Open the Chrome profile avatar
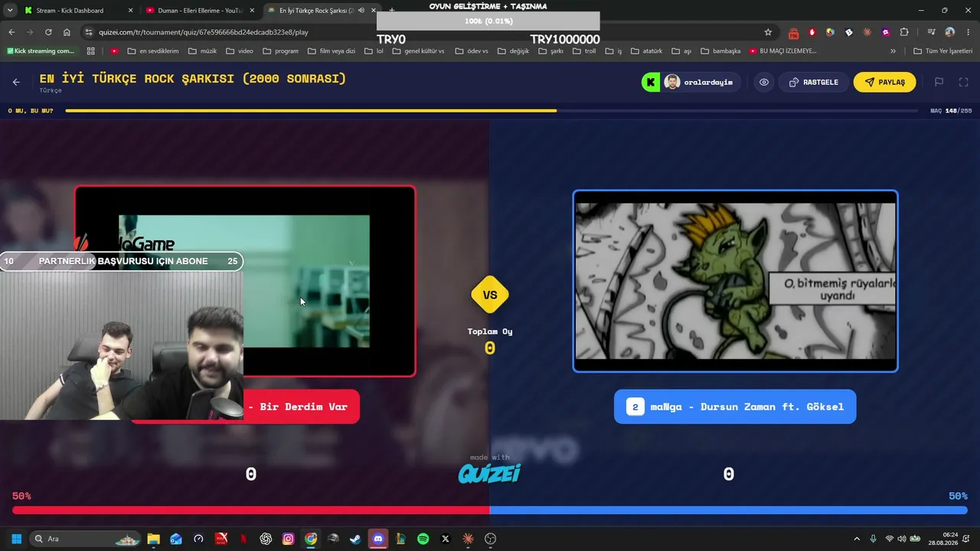The width and height of the screenshot is (980, 551). tap(949, 32)
